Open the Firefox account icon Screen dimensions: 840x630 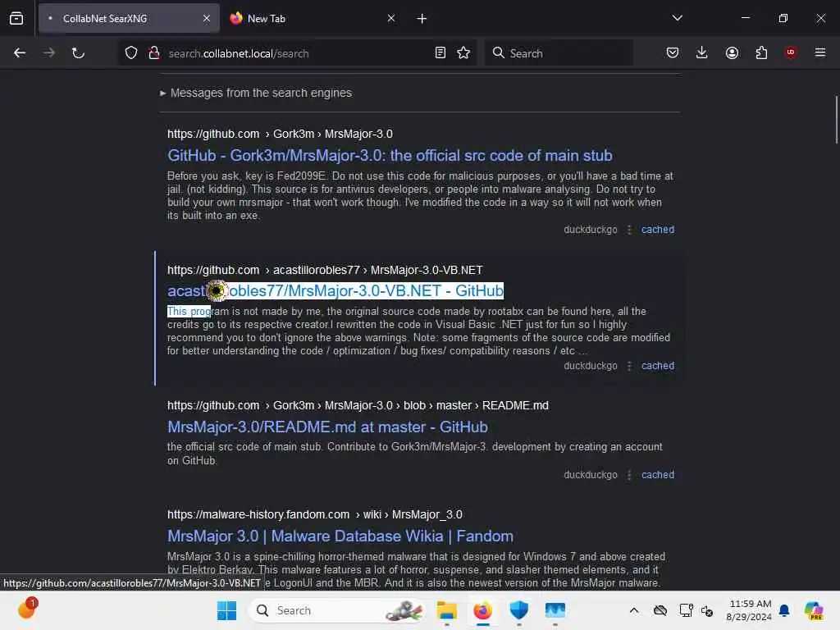[732, 52]
